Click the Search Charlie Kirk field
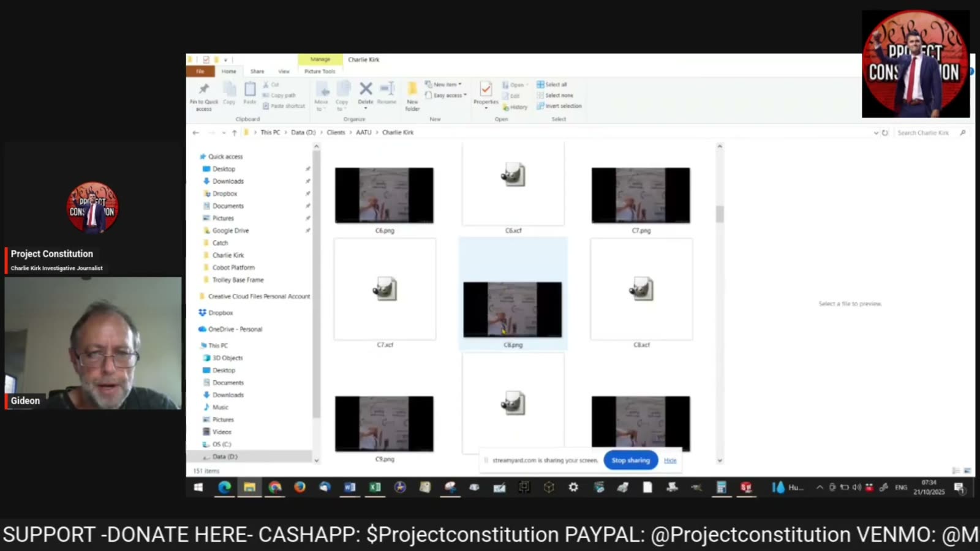 coord(931,132)
